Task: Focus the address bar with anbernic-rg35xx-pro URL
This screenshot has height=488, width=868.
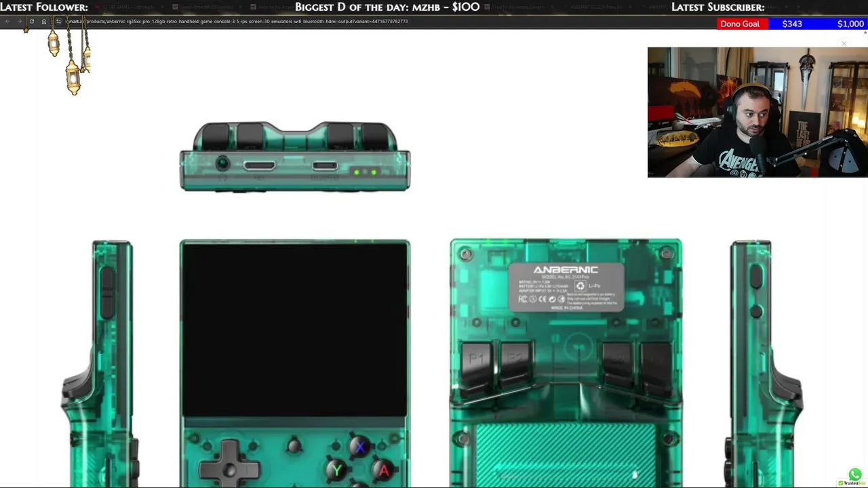Action: pyautogui.click(x=237, y=21)
